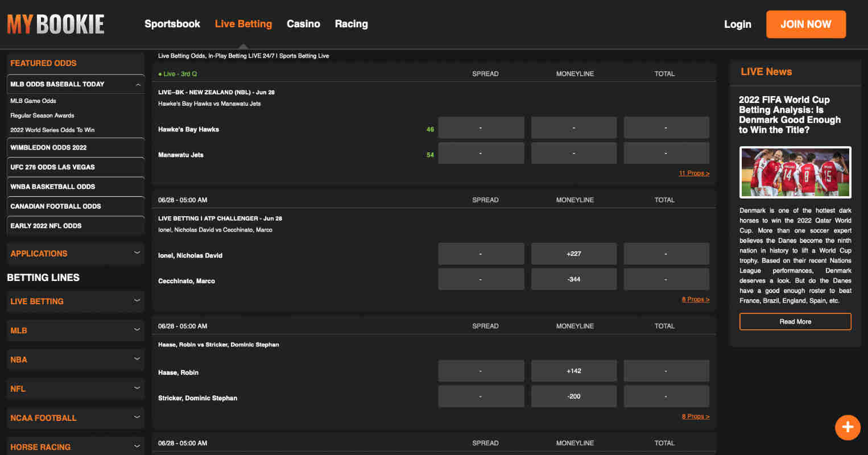Pick Ionel moneyline +227
The height and width of the screenshot is (455, 868).
(x=574, y=254)
